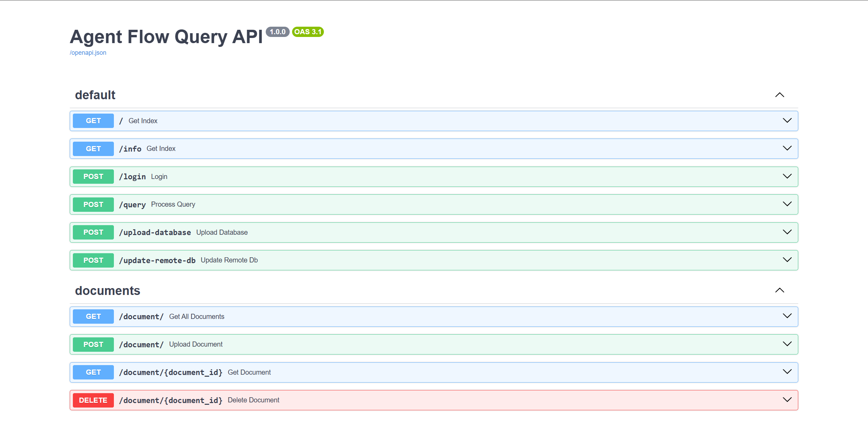
Task: Expand the Delete Document chevron arrow
Action: click(787, 400)
